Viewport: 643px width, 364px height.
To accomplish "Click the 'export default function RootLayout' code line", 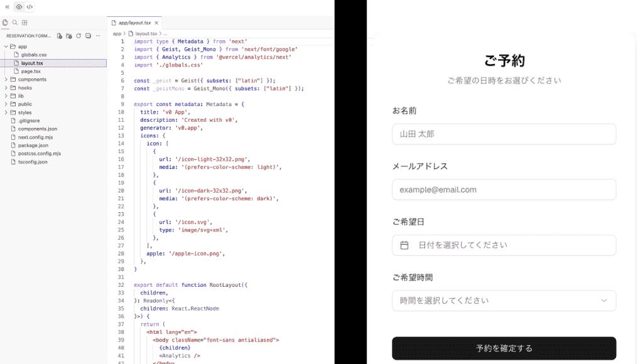I will point(191,285).
